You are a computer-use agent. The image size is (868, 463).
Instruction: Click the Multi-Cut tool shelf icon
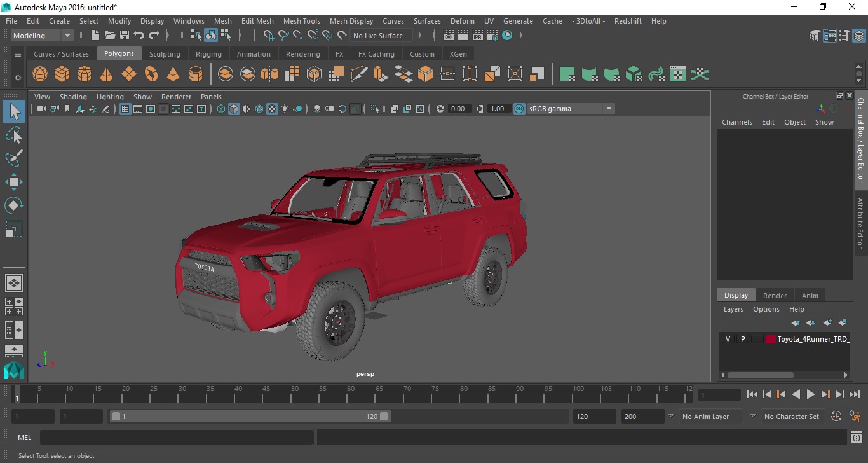click(359, 74)
